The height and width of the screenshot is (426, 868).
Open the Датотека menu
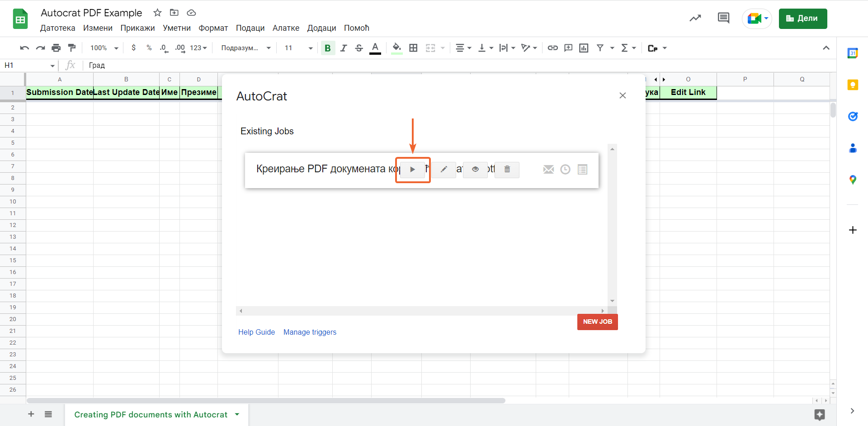click(58, 28)
